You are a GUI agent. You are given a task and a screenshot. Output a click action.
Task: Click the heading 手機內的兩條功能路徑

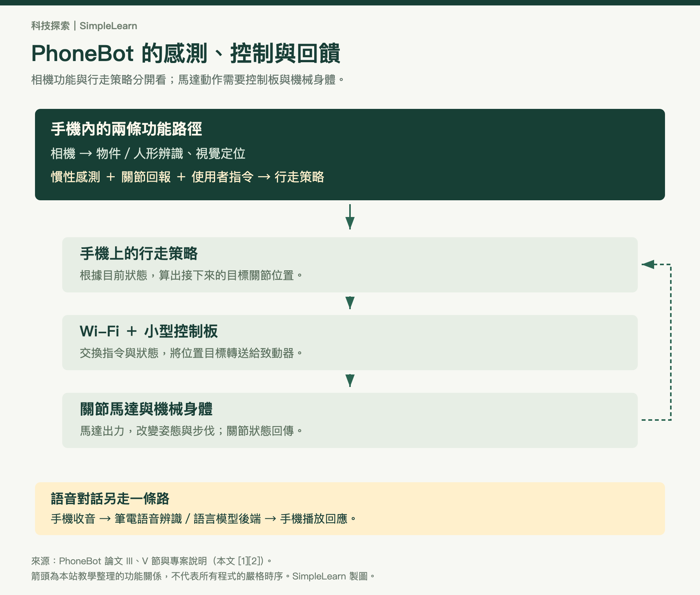click(126, 129)
